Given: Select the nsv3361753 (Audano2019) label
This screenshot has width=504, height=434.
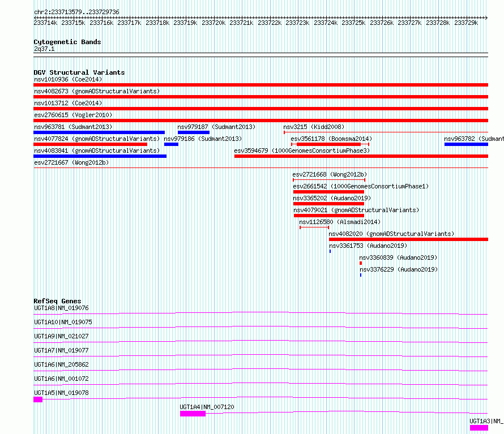Looking at the screenshot, I should pyautogui.click(x=368, y=246).
